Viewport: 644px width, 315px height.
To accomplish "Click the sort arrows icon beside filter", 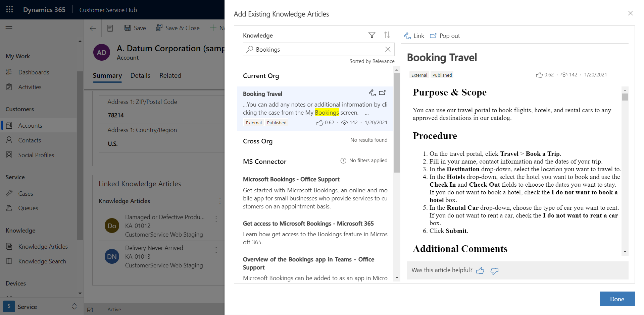I will tap(387, 35).
